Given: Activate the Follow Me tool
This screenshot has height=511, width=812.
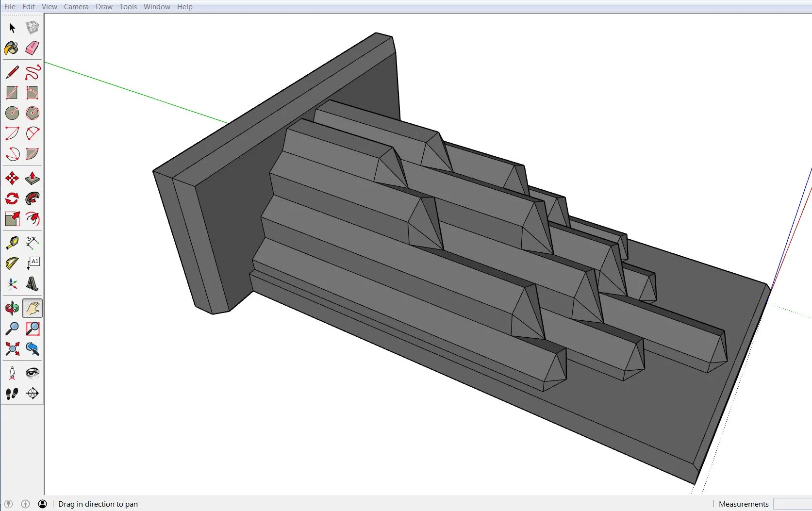Looking at the screenshot, I should pyautogui.click(x=33, y=198).
